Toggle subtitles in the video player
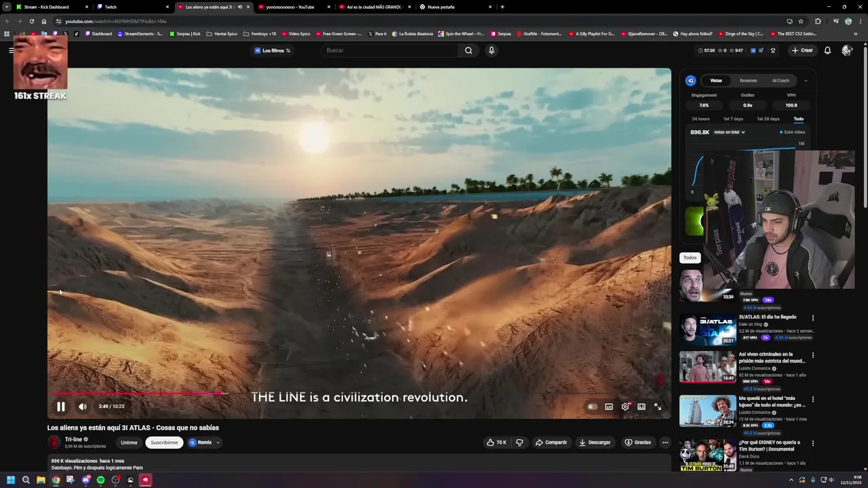Viewport: 868px width, 488px height. tap(609, 407)
